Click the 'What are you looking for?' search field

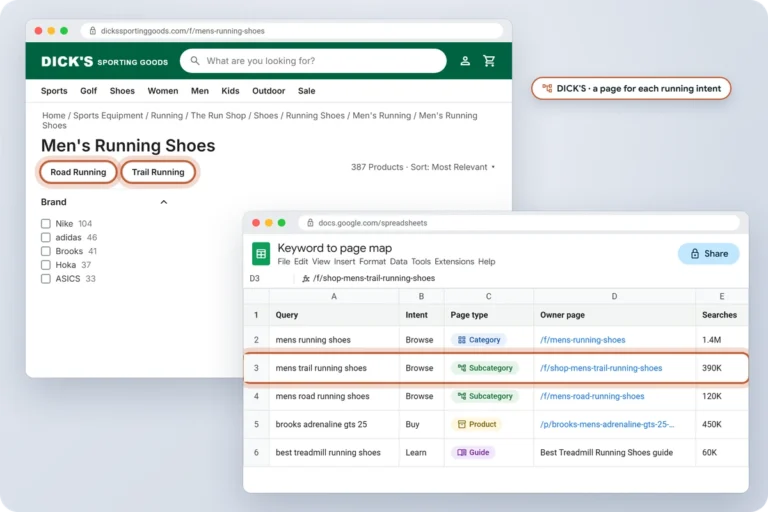pos(313,61)
